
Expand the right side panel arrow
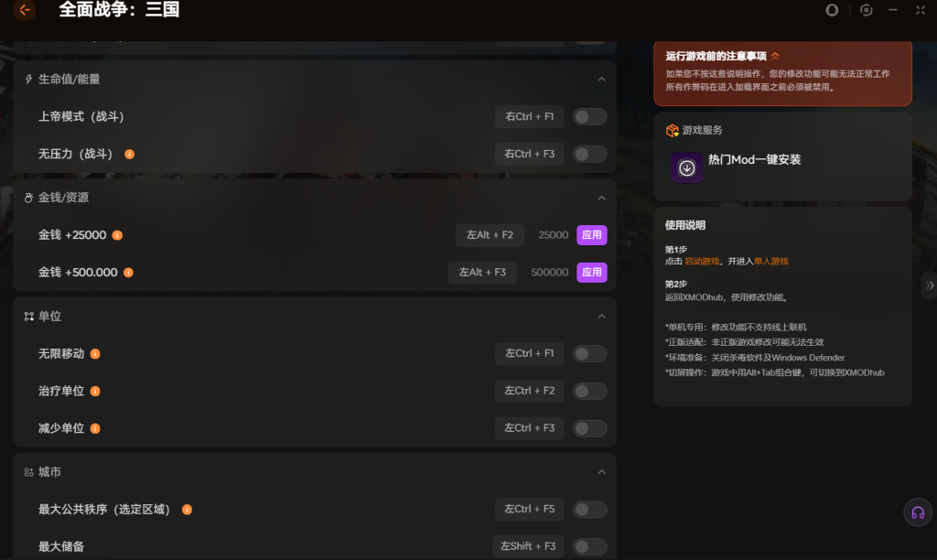point(930,285)
